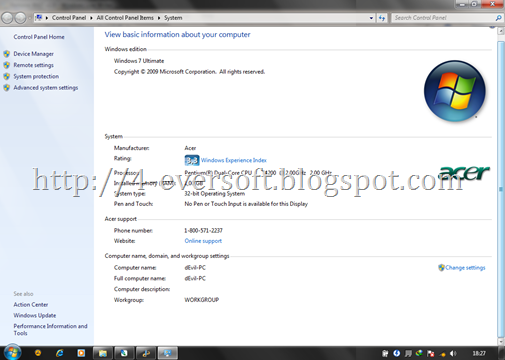Viewport: 505px width, 360px height.
Task: Select System in the breadcrumb path
Action: (173, 18)
